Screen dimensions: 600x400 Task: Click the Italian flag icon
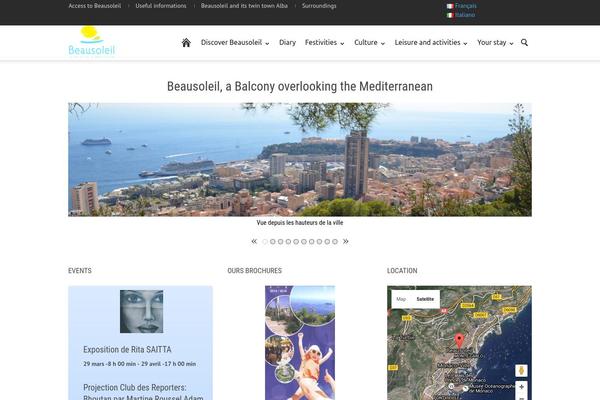point(450,15)
